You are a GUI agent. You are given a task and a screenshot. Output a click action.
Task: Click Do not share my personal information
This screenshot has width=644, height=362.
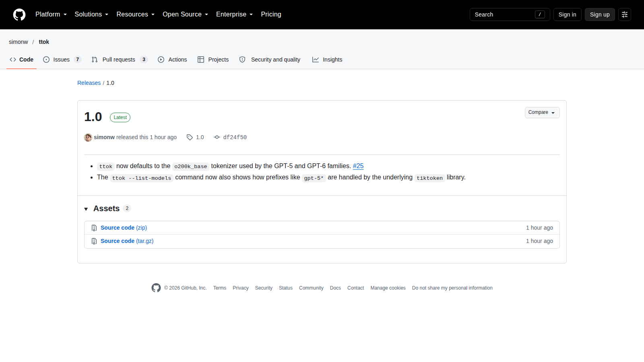[x=452, y=288]
